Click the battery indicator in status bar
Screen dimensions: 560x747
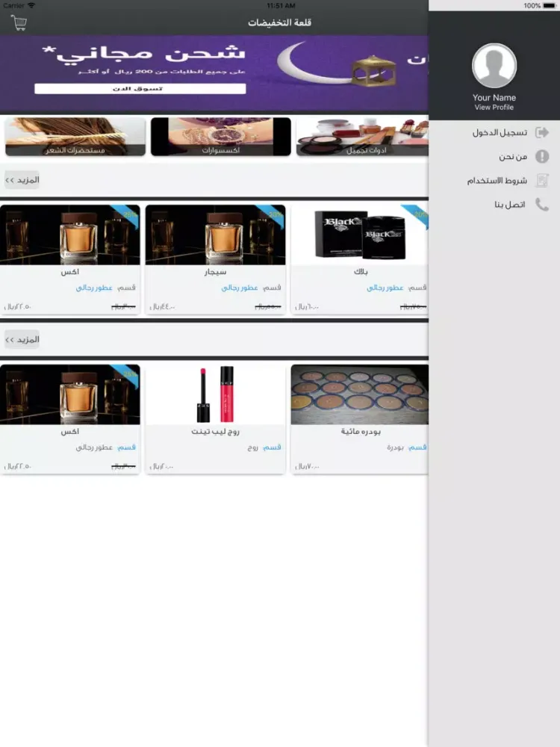coord(549,6)
